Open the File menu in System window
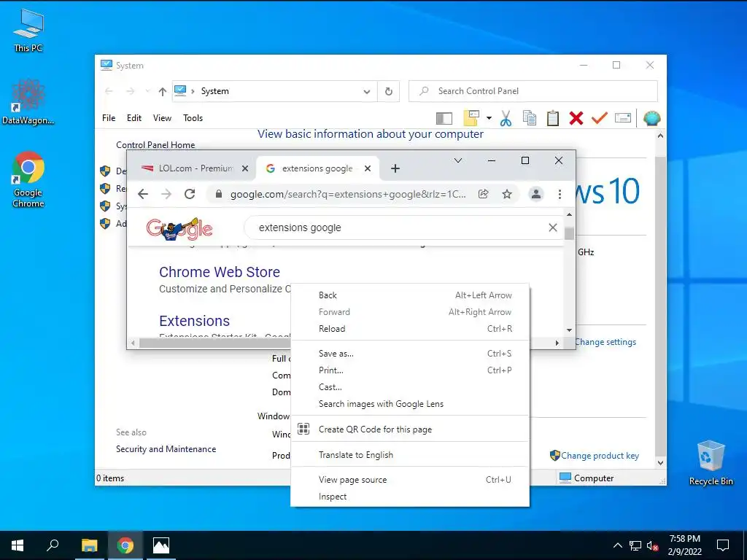747x560 pixels. tap(109, 118)
